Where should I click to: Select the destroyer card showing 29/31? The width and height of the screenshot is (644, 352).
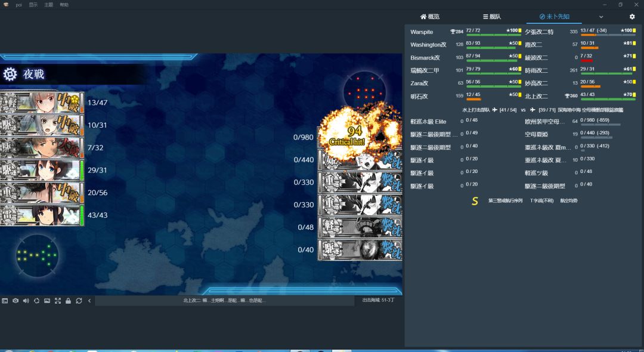[x=42, y=170]
